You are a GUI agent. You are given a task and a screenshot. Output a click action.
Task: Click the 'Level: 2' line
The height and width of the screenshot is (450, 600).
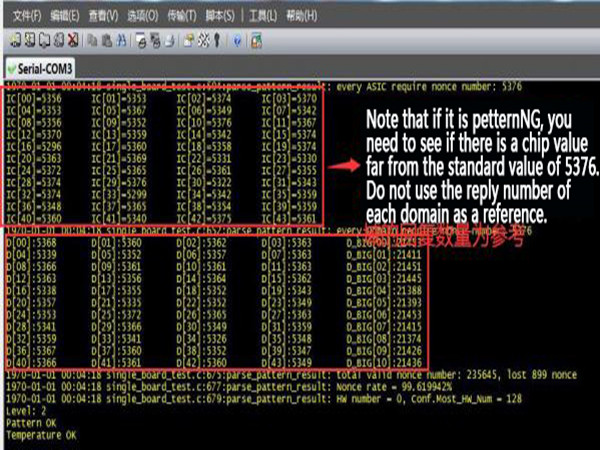26,411
